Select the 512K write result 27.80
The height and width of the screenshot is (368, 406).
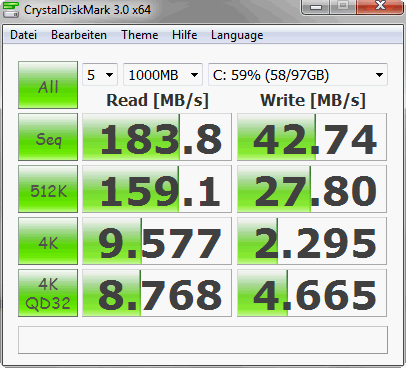[x=312, y=189]
